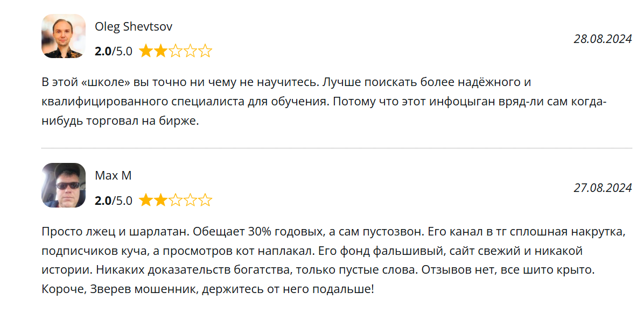Click first filled star in Max M's rating

click(x=146, y=201)
